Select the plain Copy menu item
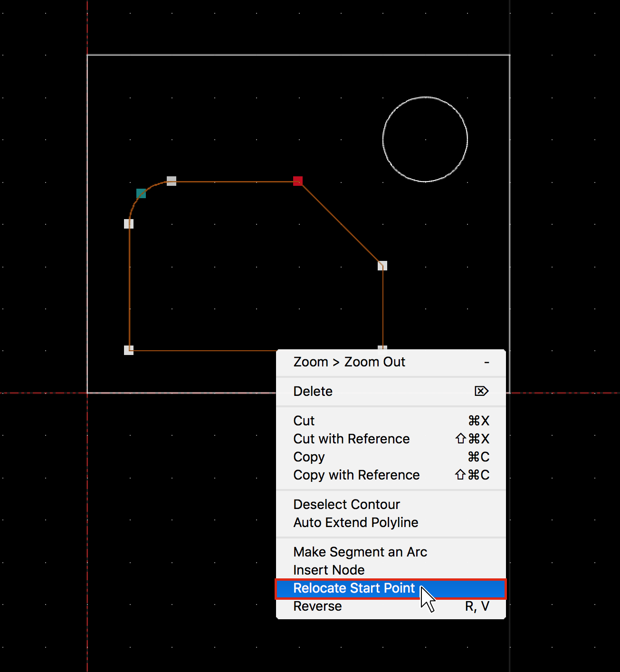The width and height of the screenshot is (620, 672). coord(309,457)
